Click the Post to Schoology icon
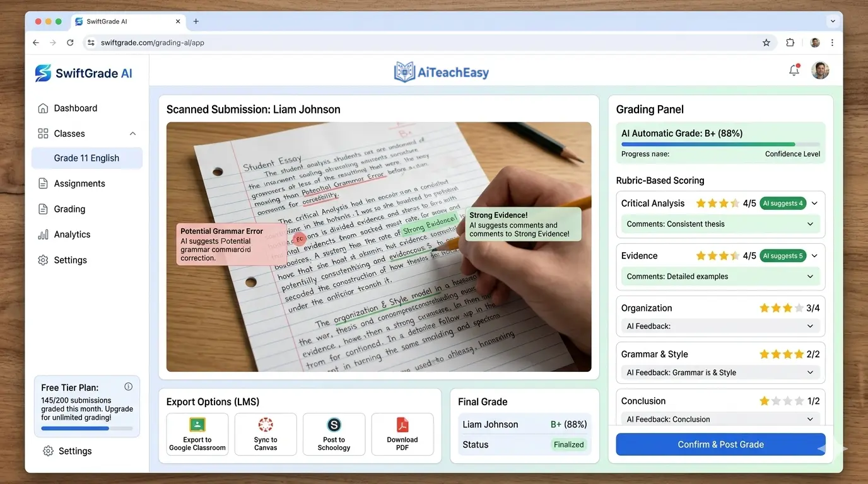 (x=334, y=425)
